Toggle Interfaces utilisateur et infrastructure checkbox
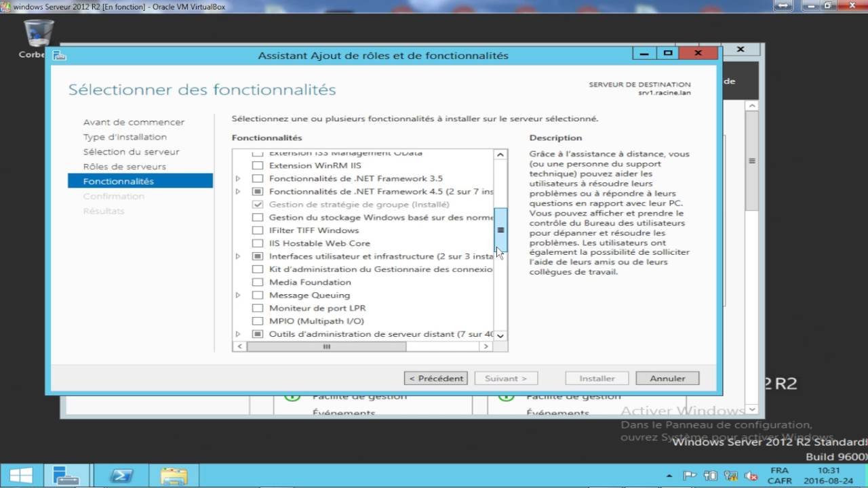868x488 pixels. tap(257, 256)
